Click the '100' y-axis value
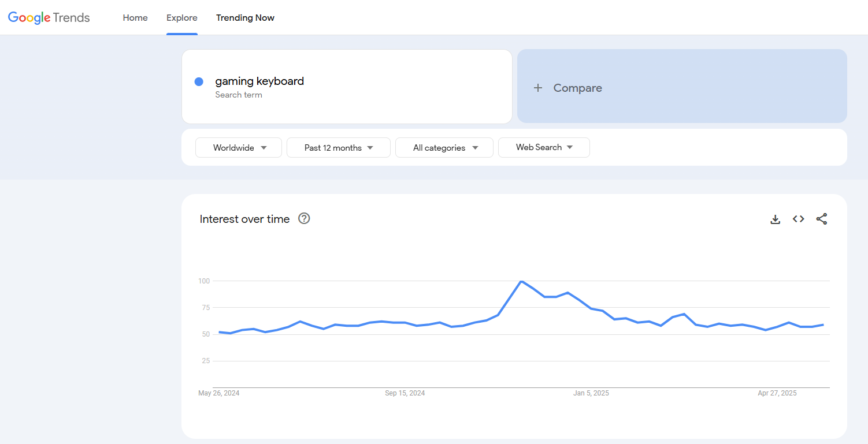The height and width of the screenshot is (444, 868). (203, 281)
